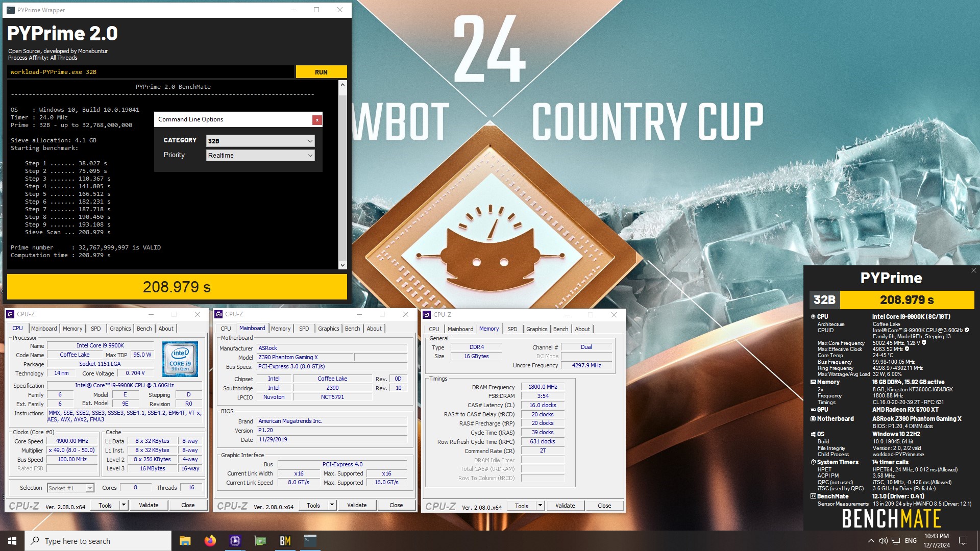Open Graphics tab in Memory CPU-Z window
The image size is (980, 551).
(536, 329)
